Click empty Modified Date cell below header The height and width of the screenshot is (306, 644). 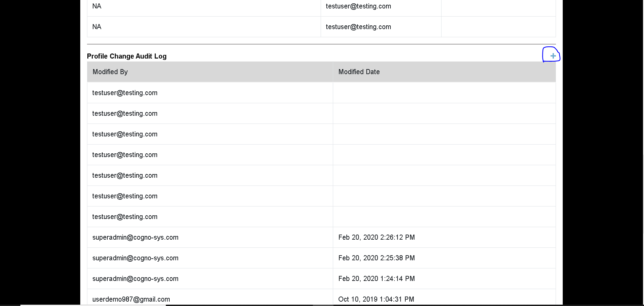click(444, 93)
